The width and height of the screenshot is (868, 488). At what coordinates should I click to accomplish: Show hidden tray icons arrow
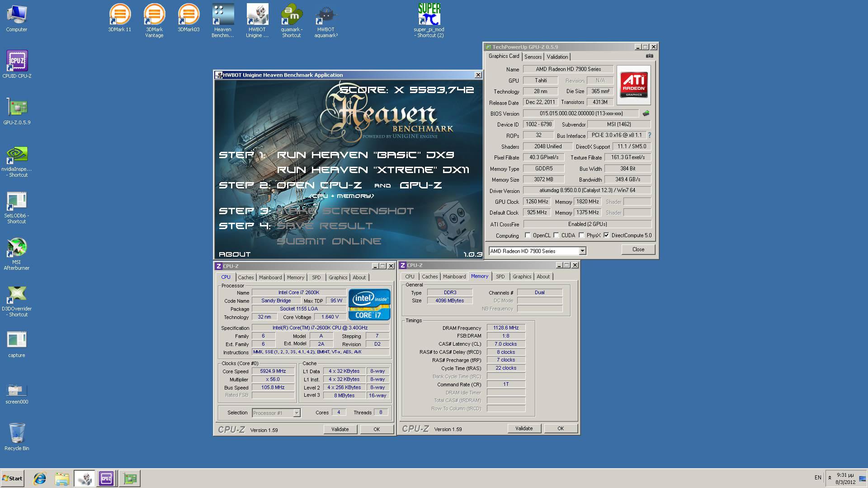pyautogui.click(x=830, y=478)
